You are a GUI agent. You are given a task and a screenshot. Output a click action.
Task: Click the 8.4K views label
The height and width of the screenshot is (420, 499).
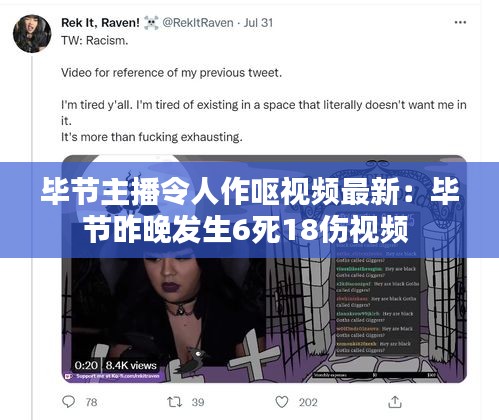131,365
